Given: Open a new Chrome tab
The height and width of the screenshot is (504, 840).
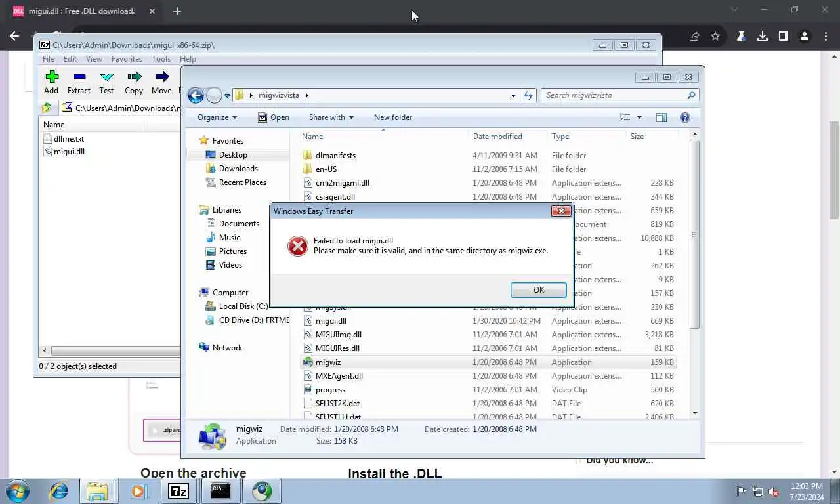Looking at the screenshot, I should (177, 10).
